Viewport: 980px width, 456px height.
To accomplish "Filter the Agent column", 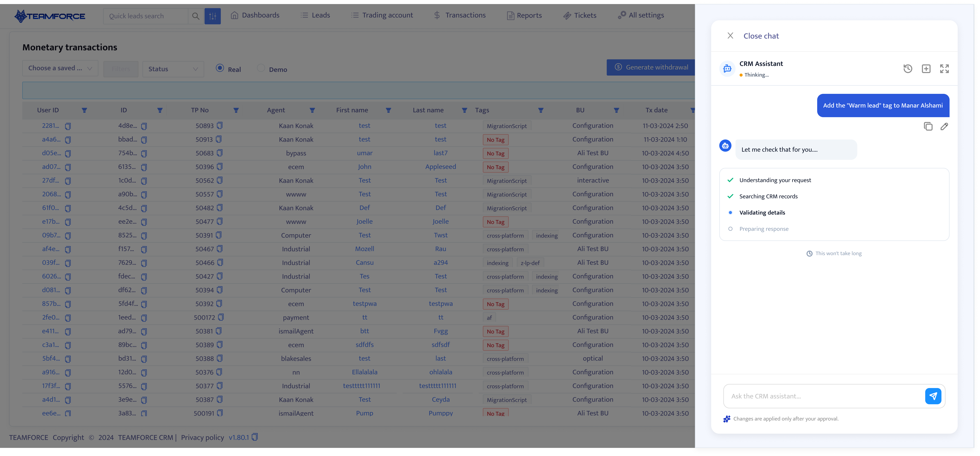I will coord(312,110).
